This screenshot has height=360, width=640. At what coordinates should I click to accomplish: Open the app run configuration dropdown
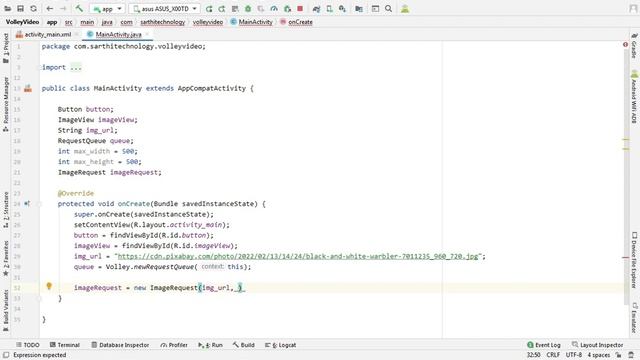click(x=107, y=9)
